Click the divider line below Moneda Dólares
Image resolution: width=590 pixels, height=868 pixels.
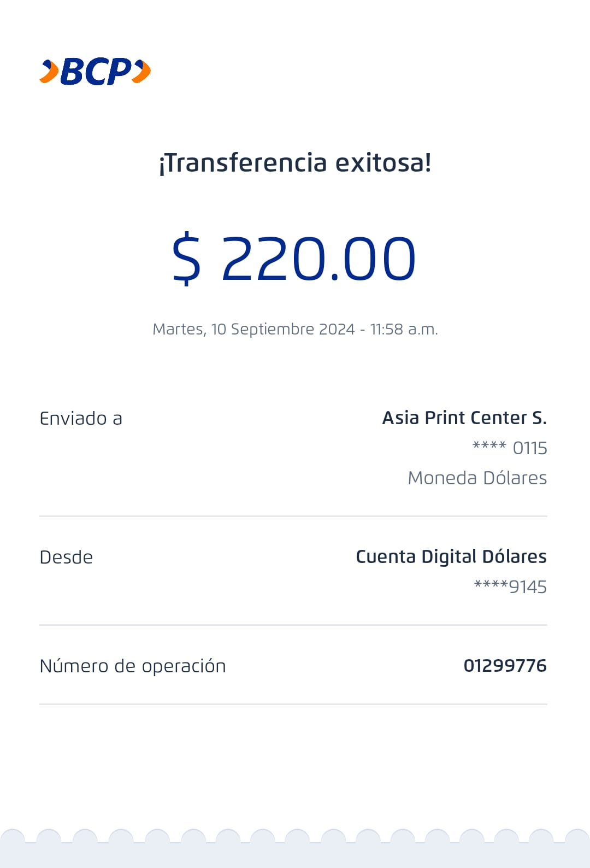click(x=293, y=516)
